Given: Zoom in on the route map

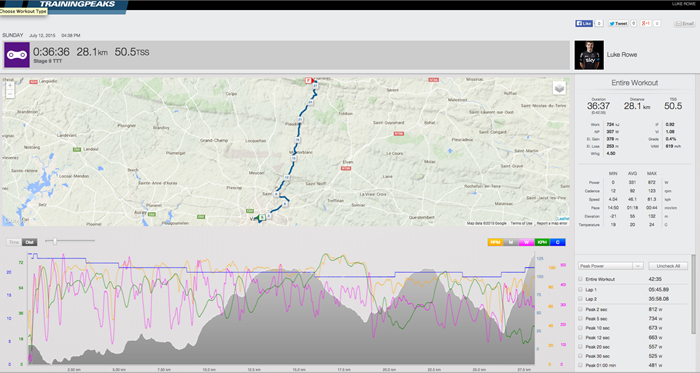Looking at the screenshot, I should 10,85.
